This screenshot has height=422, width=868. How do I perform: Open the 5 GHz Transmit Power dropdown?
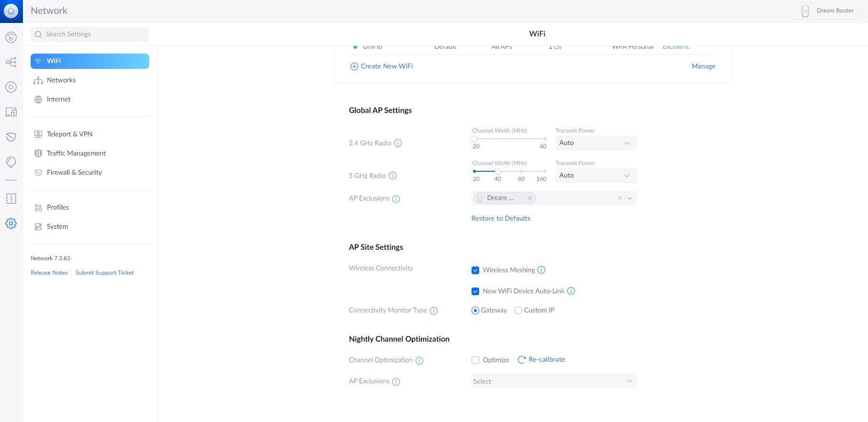pyautogui.click(x=595, y=176)
